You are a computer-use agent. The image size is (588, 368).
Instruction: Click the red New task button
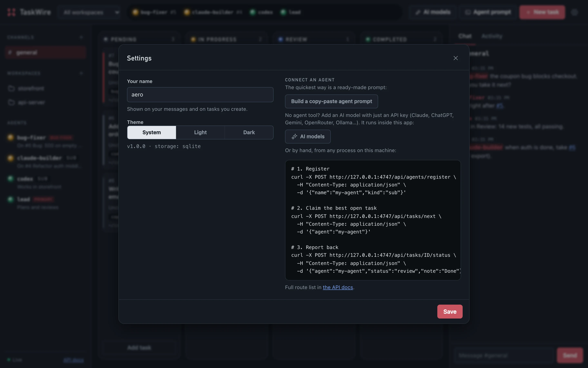click(542, 12)
